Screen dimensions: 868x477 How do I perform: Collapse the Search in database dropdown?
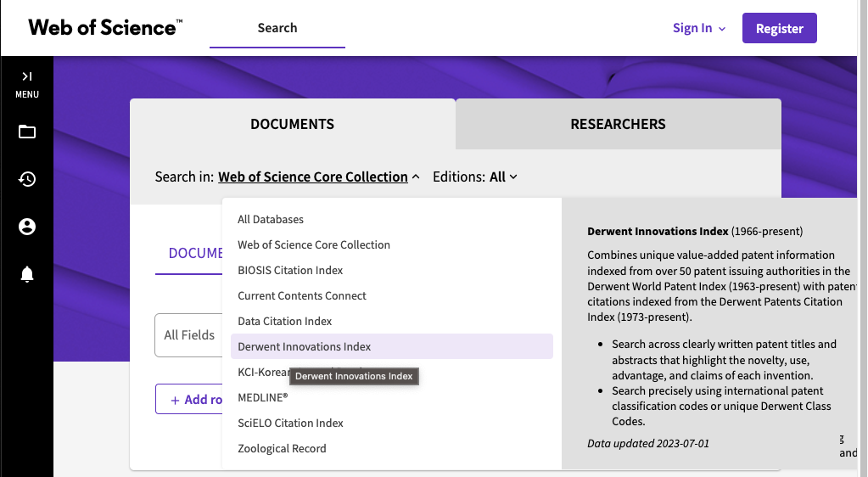pos(318,177)
